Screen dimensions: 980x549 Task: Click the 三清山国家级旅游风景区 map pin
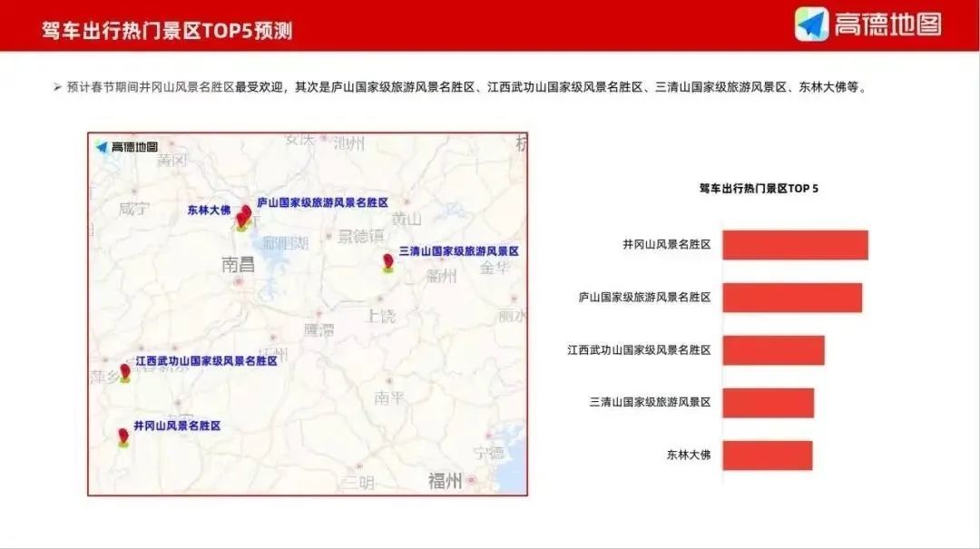click(387, 261)
